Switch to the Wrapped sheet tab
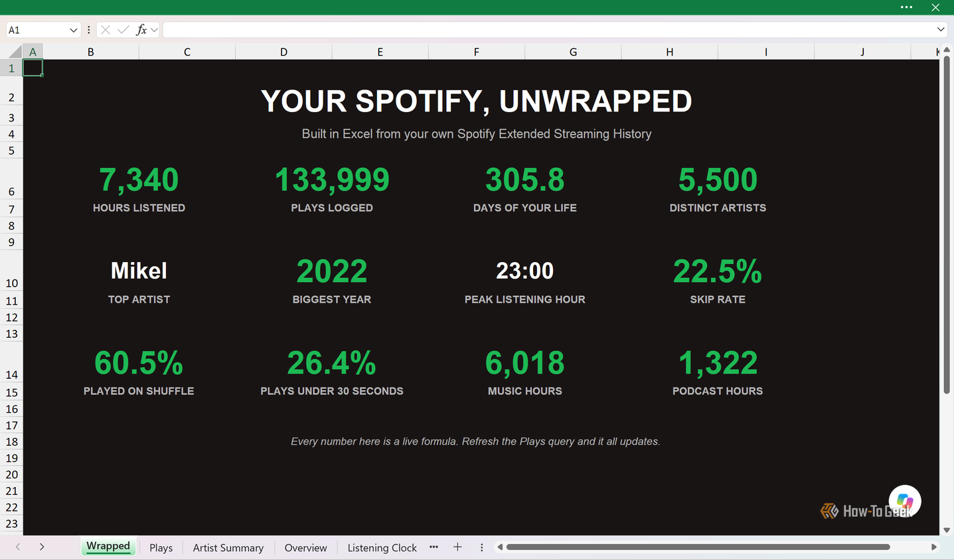Screen dimensions: 954x560 [108, 546]
